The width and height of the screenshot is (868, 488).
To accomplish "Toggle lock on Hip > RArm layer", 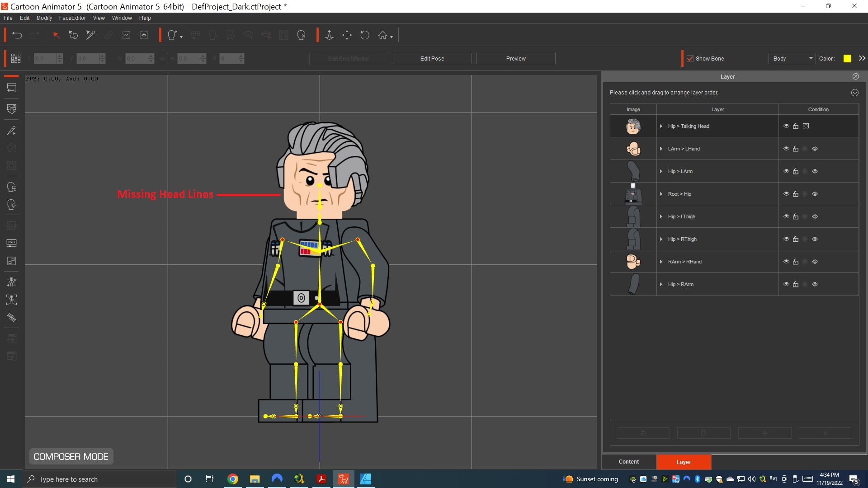I will pos(796,284).
